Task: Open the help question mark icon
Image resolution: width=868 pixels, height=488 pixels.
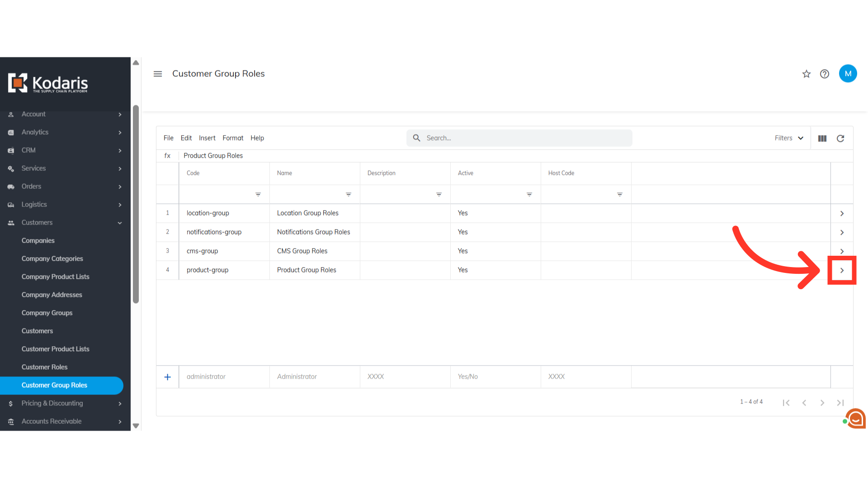Action: 825,74
